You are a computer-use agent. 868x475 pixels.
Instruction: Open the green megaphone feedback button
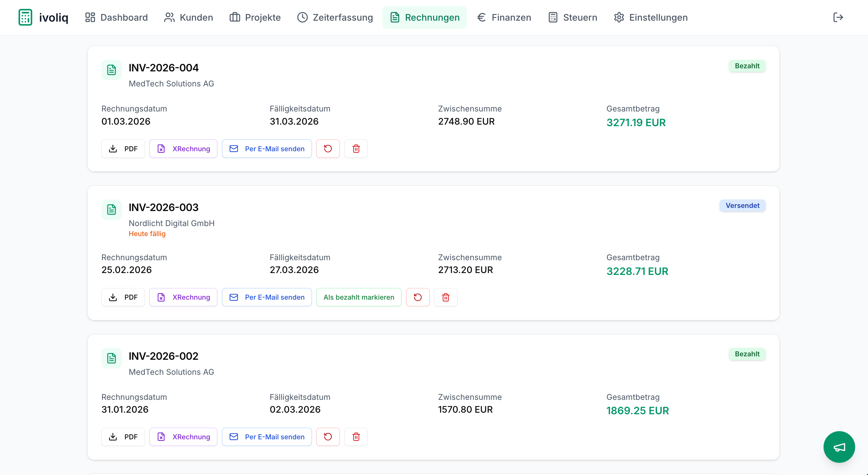pyautogui.click(x=839, y=447)
